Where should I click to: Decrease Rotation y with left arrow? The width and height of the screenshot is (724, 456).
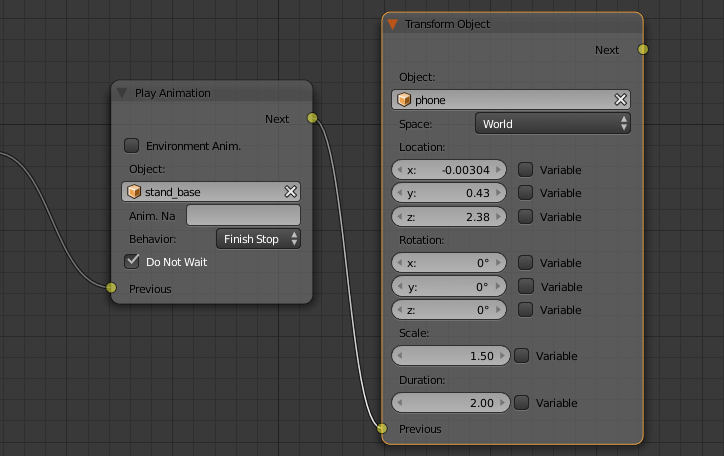pos(399,286)
